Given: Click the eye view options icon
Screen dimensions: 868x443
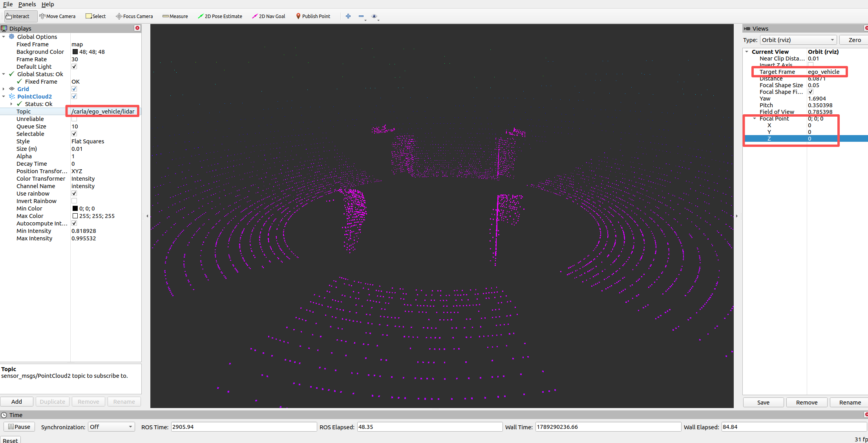Looking at the screenshot, I should click(x=374, y=16).
